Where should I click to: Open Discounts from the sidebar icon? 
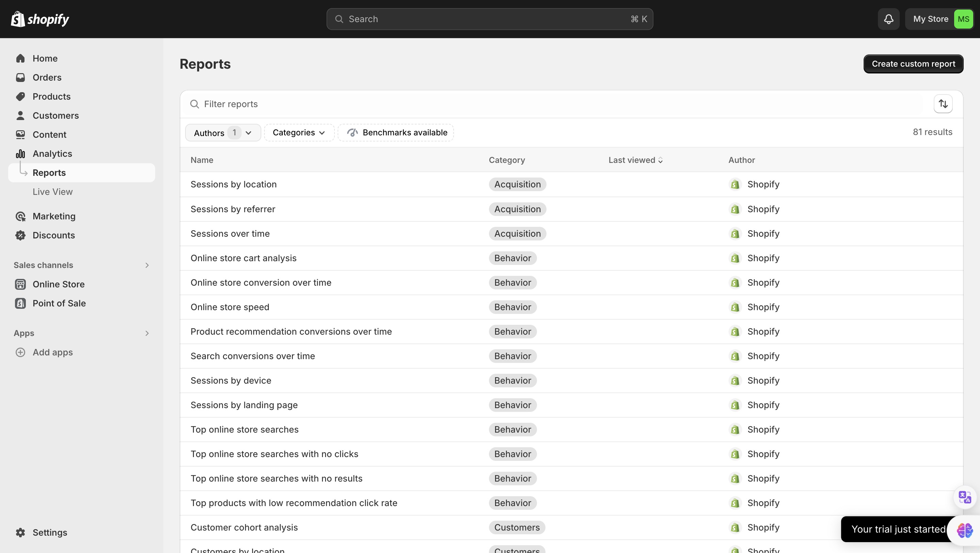click(20, 235)
